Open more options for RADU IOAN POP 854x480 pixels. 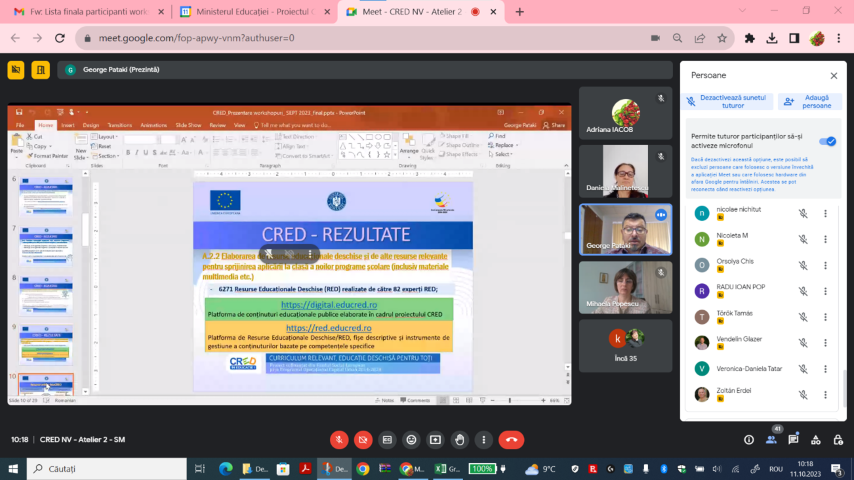825,291
